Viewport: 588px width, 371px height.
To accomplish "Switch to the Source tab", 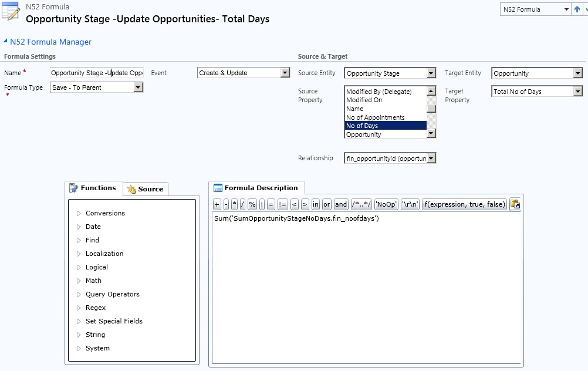I will [x=145, y=189].
